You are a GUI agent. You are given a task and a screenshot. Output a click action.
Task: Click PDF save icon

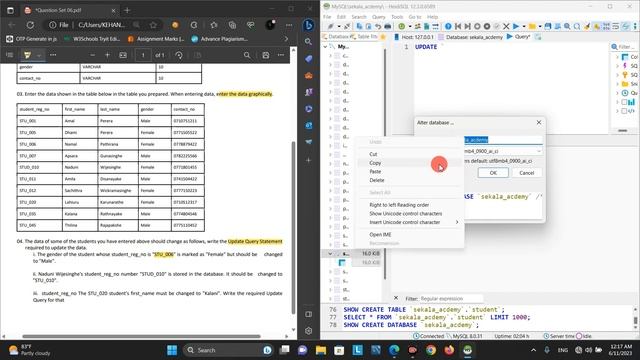[x=266, y=55]
